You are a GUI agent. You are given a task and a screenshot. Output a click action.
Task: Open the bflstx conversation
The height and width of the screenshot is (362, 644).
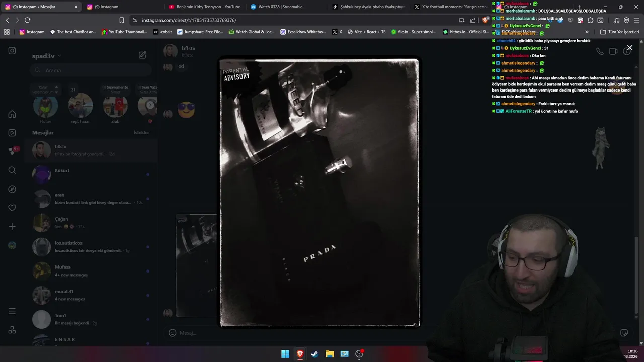pos(91,150)
